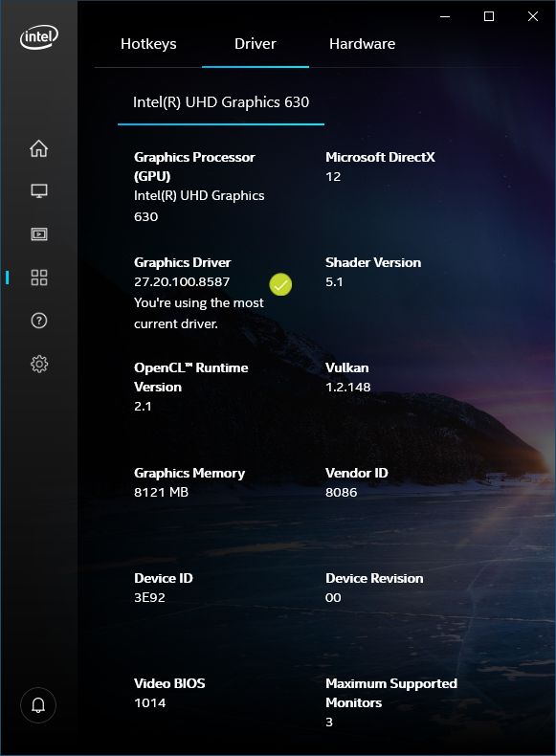
Task: Select Intel(R) UHD Graphics 630 device tab
Action: point(221,102)
